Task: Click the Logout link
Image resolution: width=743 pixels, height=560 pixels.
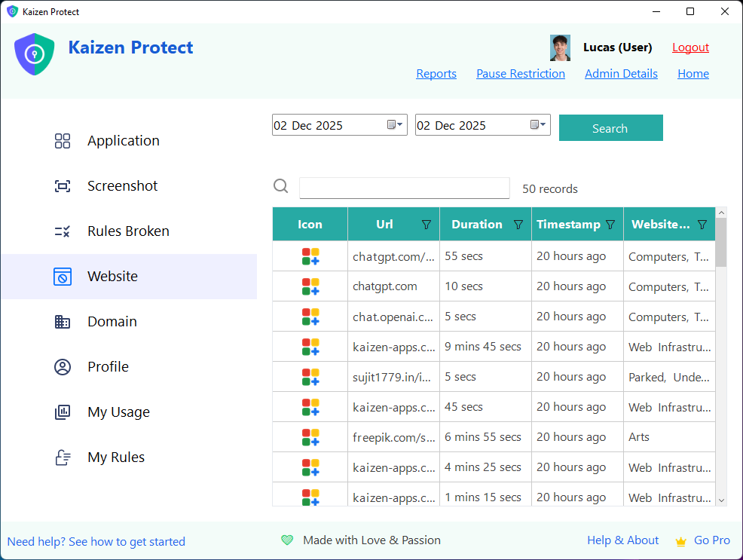Action: coord(690,47)
